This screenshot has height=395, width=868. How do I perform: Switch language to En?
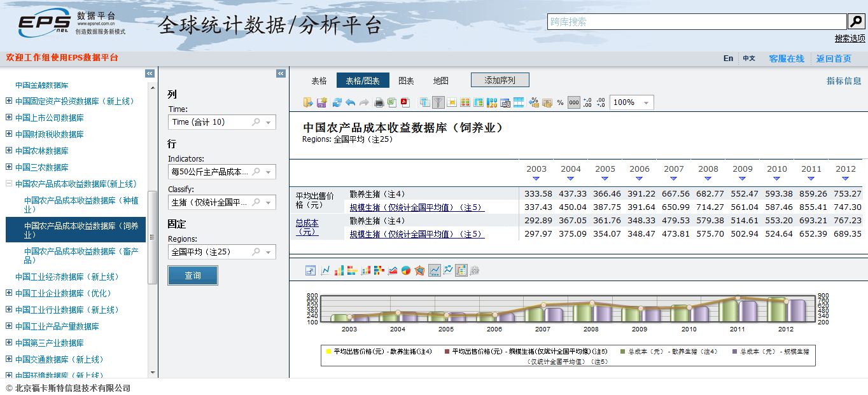[728, 58]
